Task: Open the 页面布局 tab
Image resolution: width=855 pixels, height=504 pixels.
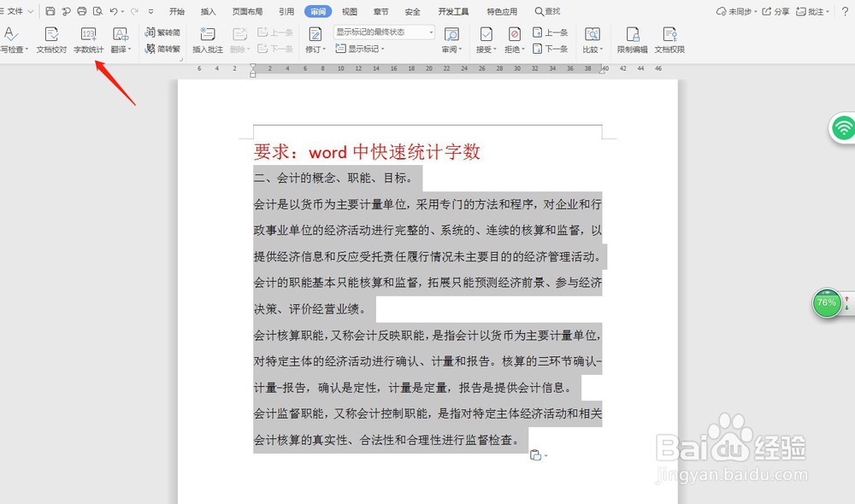Action: (248, 11)
